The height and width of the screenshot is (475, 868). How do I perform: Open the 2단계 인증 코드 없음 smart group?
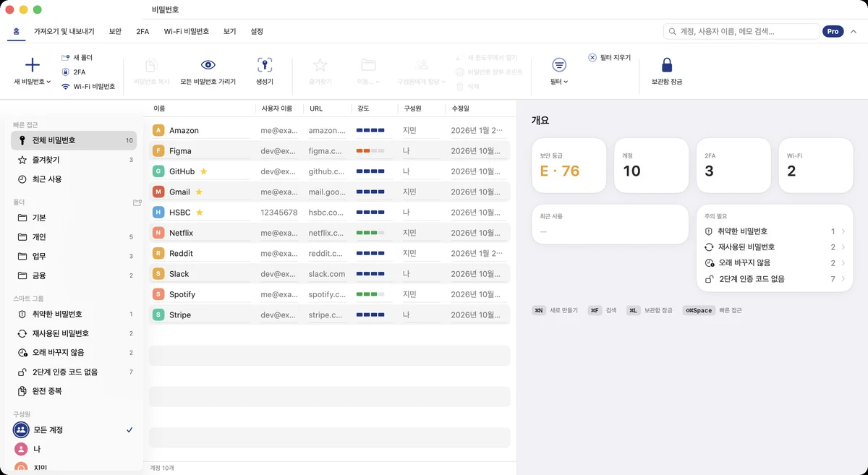pos(74,372)
